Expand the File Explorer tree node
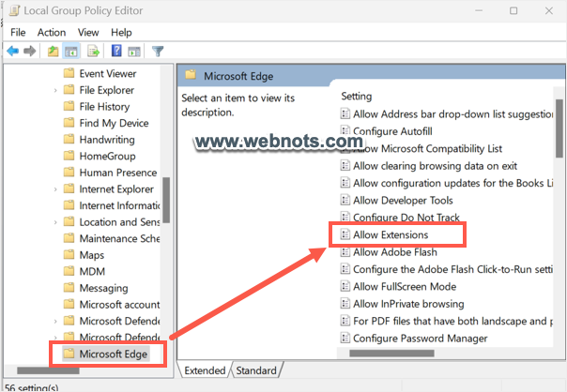The height and width of the screenshot is (392, 567). coord(55,90)
